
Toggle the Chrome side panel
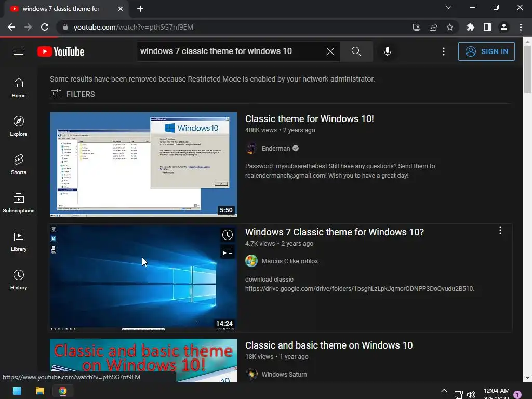[x=487, y=27]
